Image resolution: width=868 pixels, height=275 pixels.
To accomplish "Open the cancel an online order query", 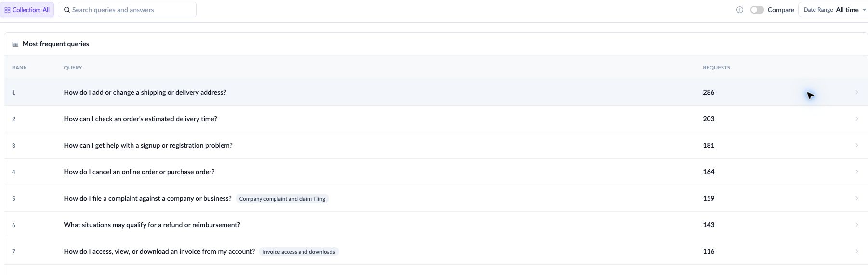I will (139, 172).
